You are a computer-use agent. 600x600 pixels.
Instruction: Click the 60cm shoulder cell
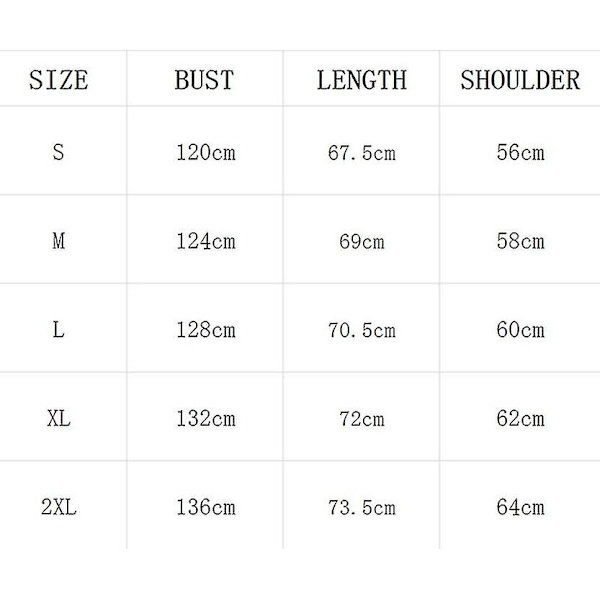coord(520,329)
